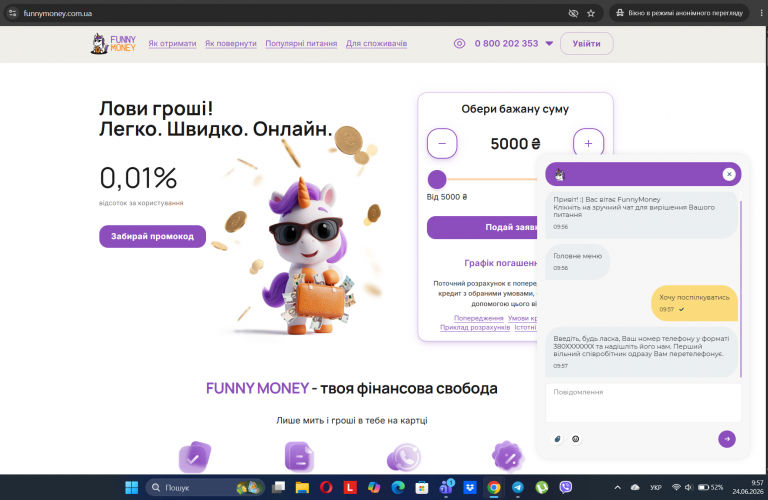This screenshot has width=768, height=500.
Task: Send chat message with purple arrow button
Action: (x=727, y=439)
